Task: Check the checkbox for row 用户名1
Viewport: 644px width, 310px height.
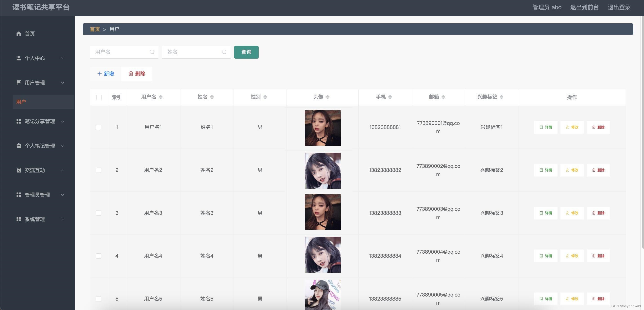Action: 98,127
